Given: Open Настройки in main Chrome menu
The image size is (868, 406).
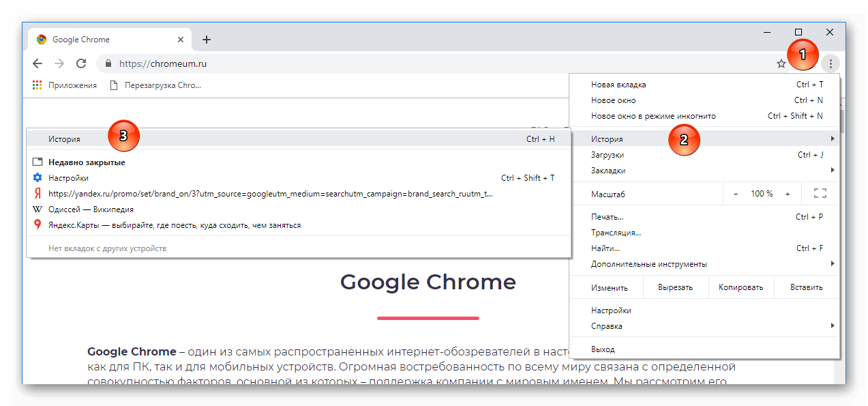Looking at the screenshot, I should (x=704, y=310).
